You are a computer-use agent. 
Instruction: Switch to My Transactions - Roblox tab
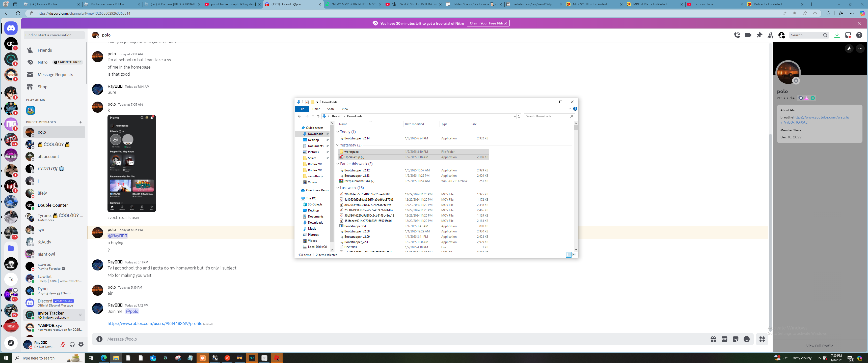111,4
